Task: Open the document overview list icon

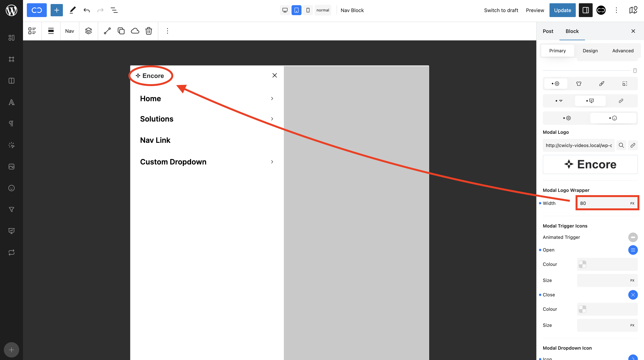Action: [114, 10]
